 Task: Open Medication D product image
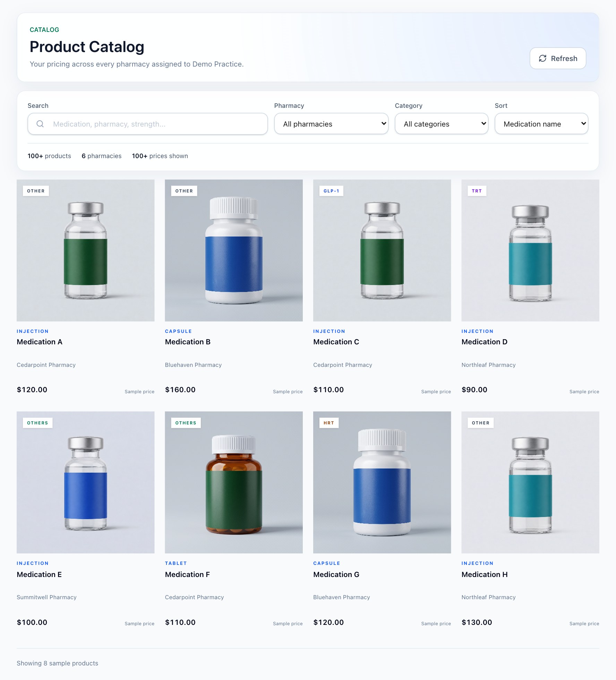530,250
